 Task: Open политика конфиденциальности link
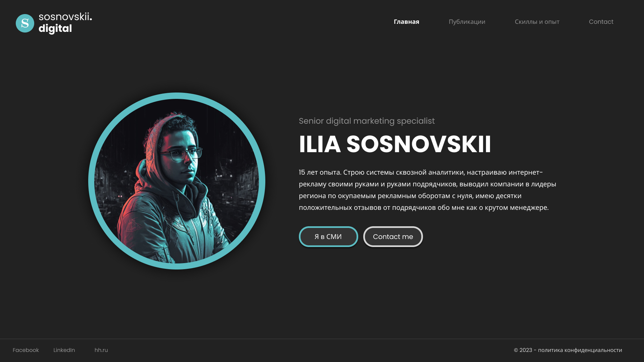pos(580,350)
